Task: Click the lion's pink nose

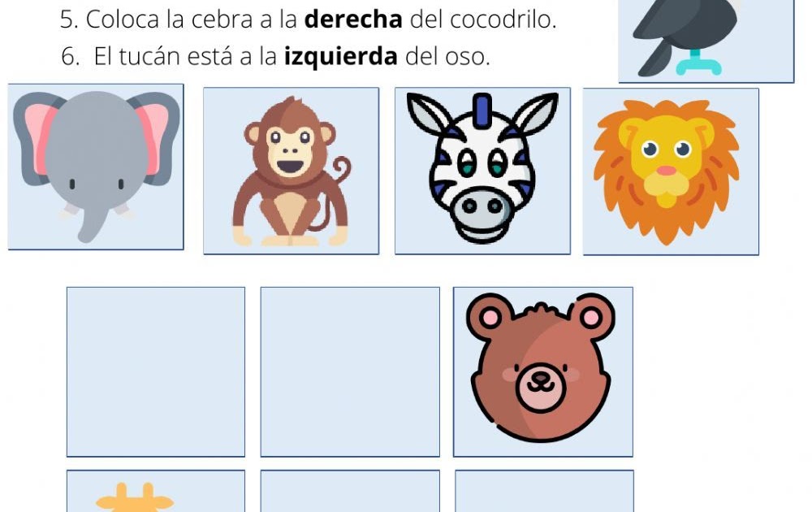Action: (x=667, y=170)
